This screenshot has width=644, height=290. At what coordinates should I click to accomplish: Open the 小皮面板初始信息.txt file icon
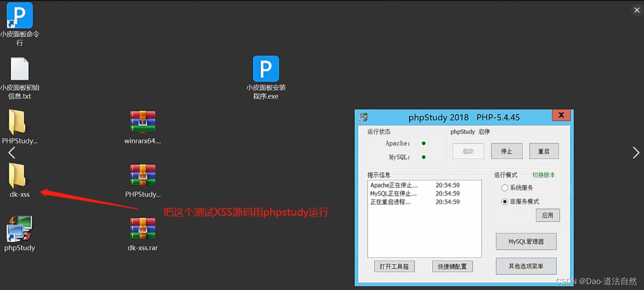click(19, 69)
